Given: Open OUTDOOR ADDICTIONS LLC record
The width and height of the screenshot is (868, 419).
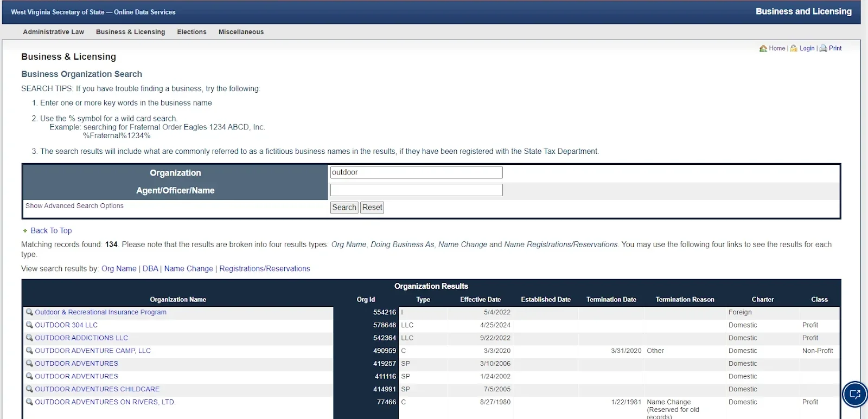Looking at the screenshot, I should pyautogui.click(x=81, y=338).
